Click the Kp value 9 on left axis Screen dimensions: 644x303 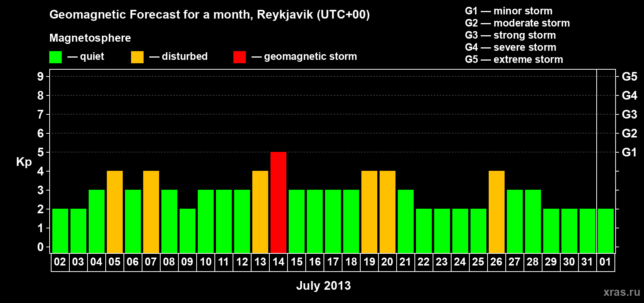41,77
